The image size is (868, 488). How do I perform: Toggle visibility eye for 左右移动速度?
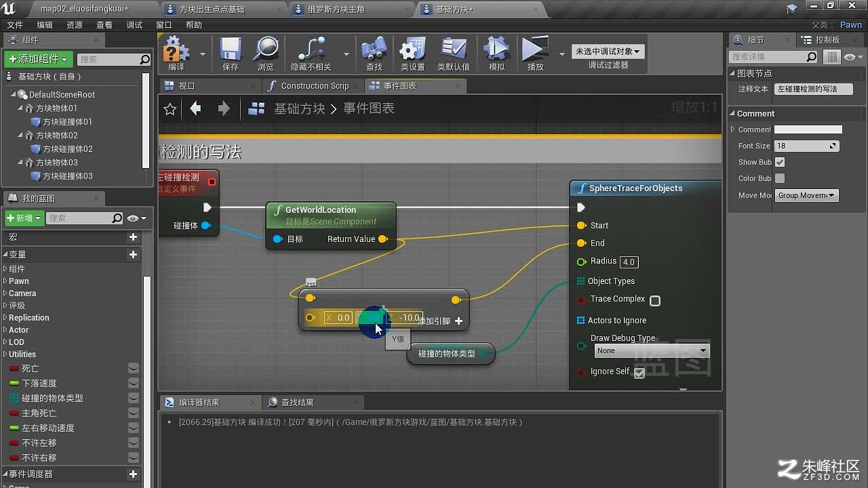(x=134, y=428)
